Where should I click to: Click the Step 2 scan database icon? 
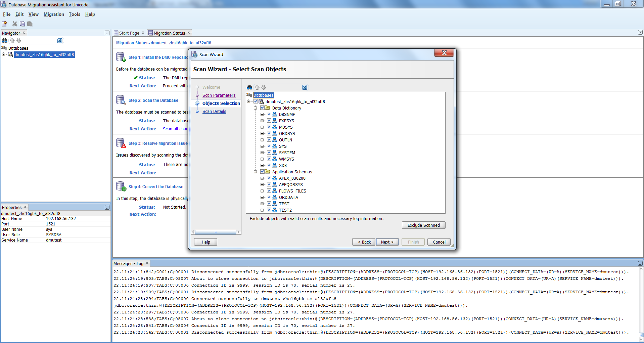(121, 100)
